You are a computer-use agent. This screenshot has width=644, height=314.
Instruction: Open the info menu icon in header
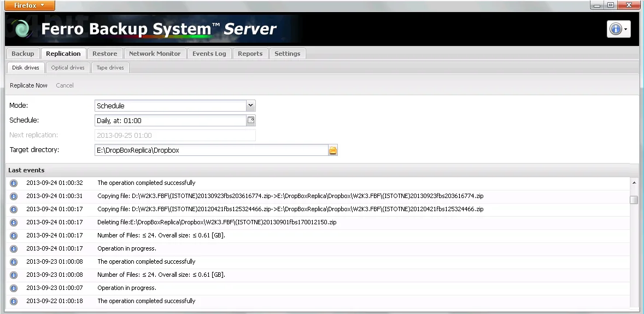click(618, 29)
